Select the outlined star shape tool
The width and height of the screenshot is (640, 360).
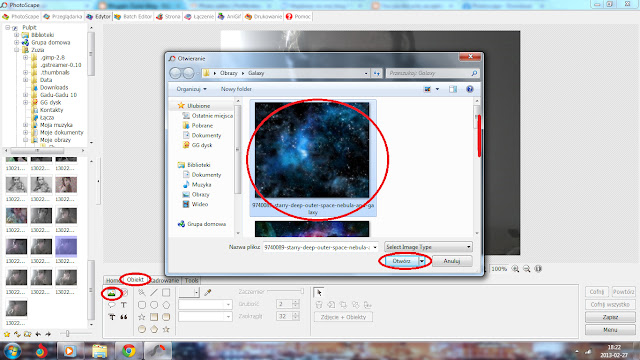[142, 317]
